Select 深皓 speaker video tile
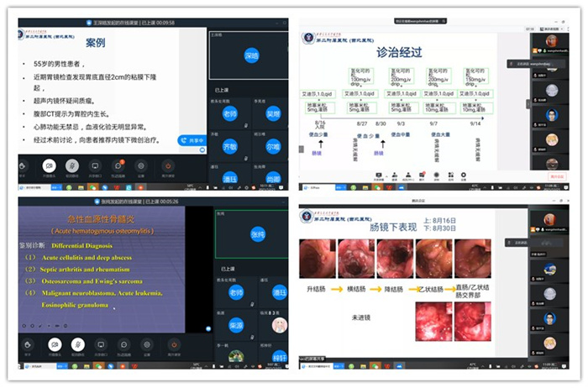The width and height of the screenshot is (588, 388). click(251, 56)
